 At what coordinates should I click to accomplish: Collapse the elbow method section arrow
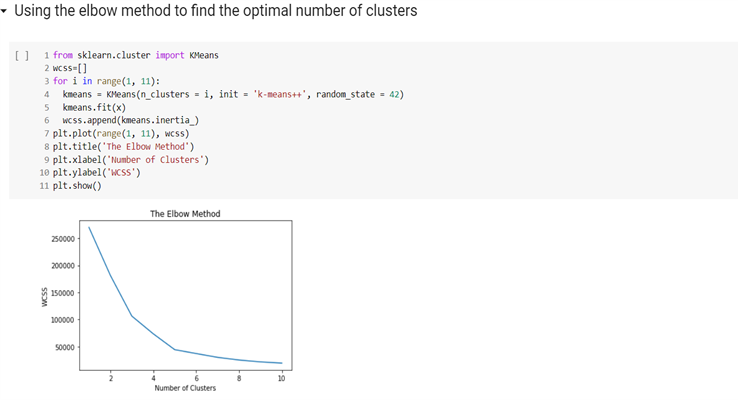(x=4, y=11)
